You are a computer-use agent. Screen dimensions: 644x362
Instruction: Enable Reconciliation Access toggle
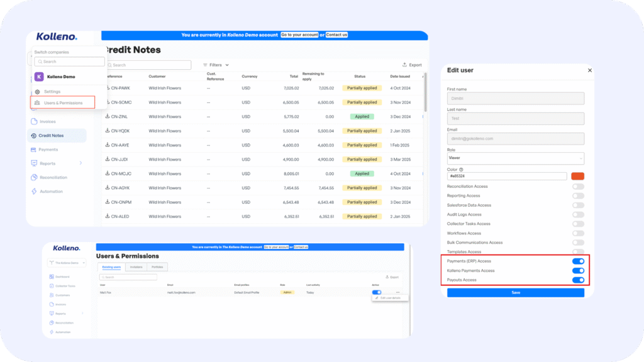click(x=578, y=187)
